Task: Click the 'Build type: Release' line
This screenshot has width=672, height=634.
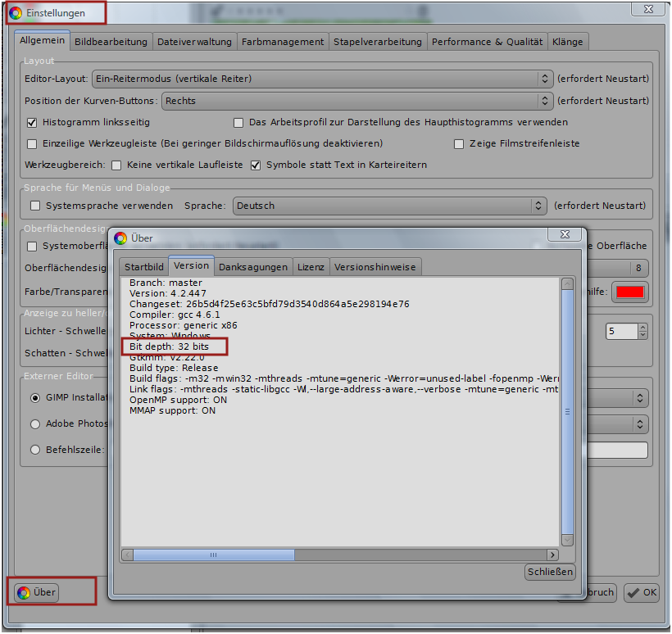Action: (174, 368)
